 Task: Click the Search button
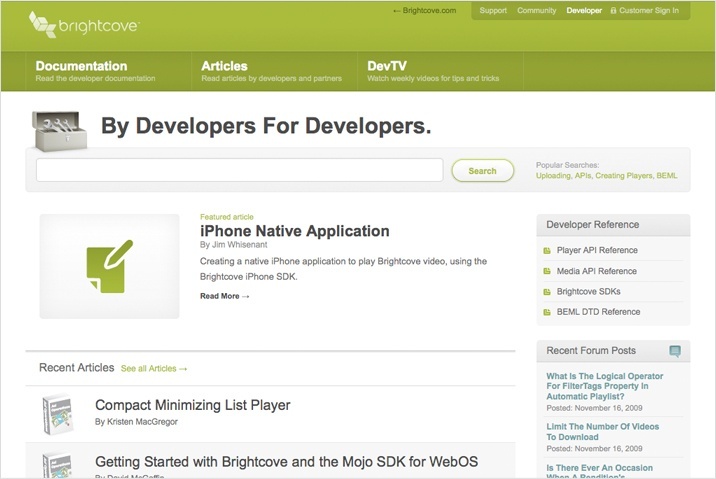(x=483, y=171)
